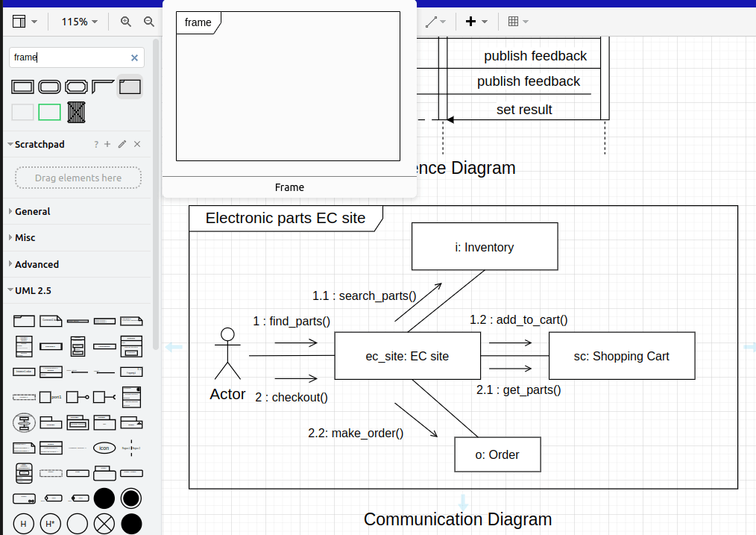Open the waypoints dropdown arrow

coord(443,22)
